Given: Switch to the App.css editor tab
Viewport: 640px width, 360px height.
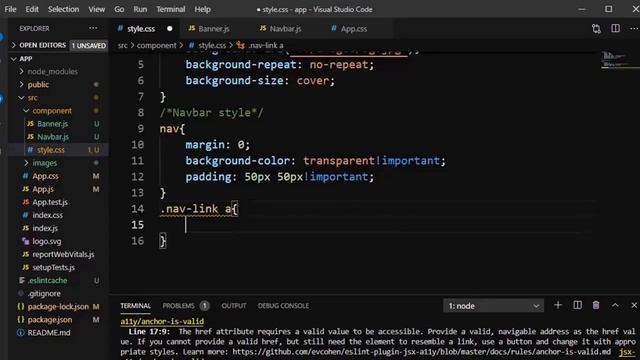Looking at the screenshot, I should pos(353,29).
